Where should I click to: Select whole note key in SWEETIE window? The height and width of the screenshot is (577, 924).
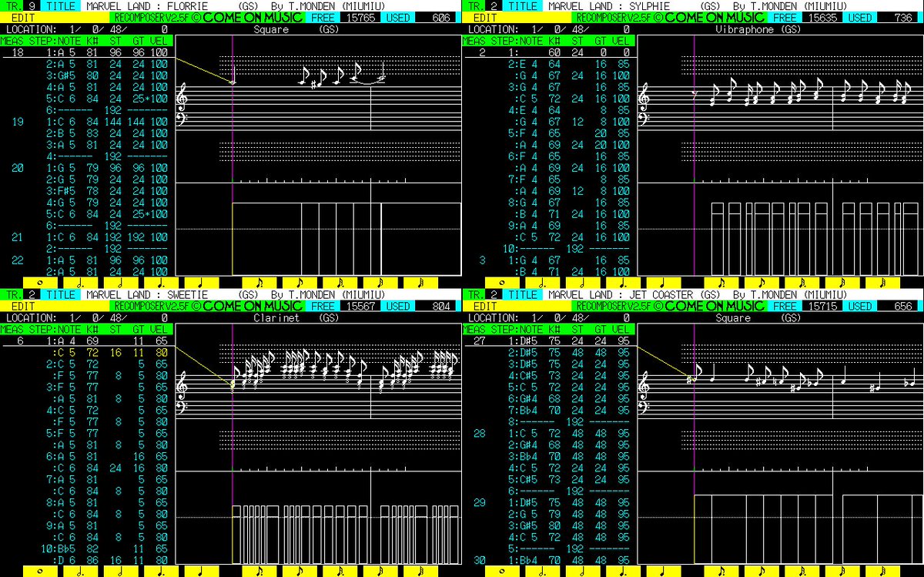coord(39,571)
